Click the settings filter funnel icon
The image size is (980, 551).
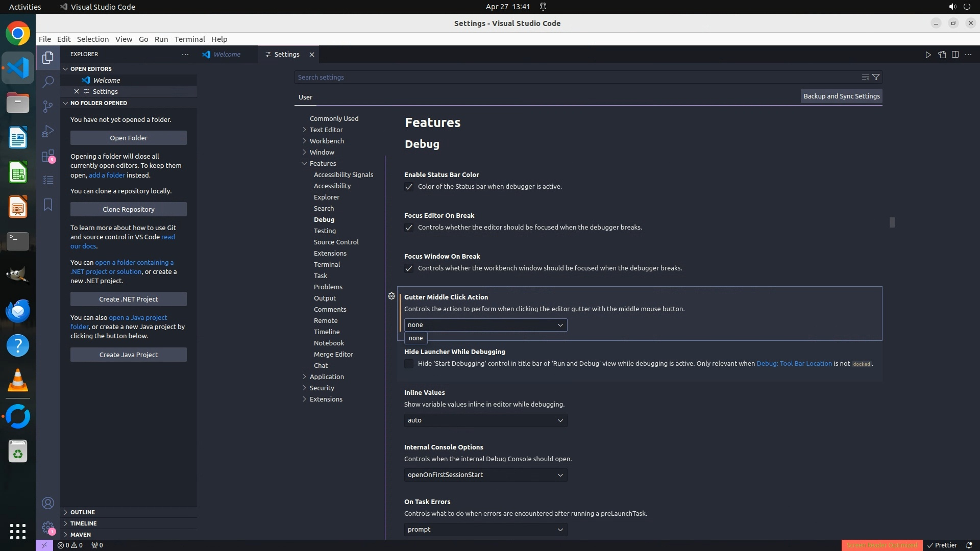[876, 77]
